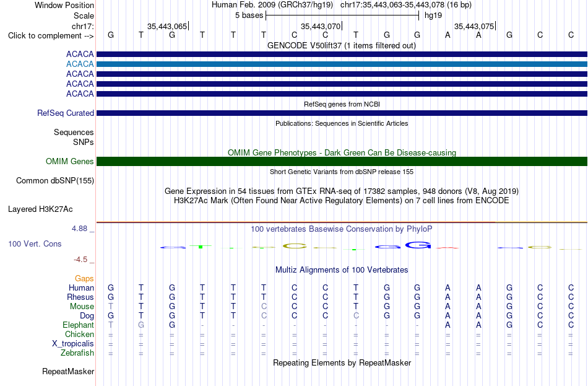Click the 'Click to complement -->' label
The width and height of the screenshot is (588, 386).
(51, 36)
